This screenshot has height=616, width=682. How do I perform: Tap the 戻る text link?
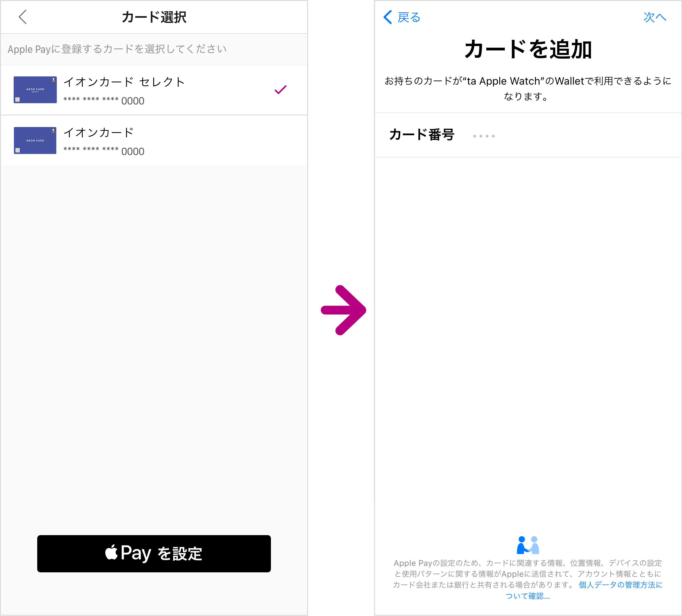409,17
